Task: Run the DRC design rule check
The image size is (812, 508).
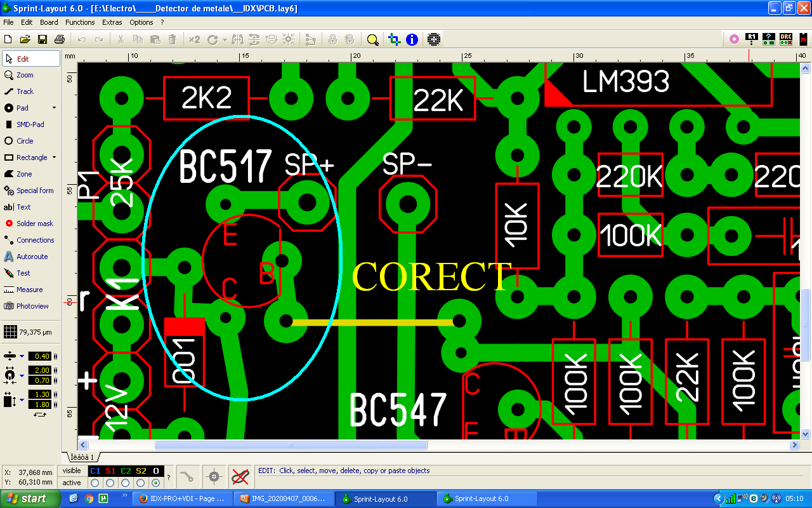Action: (786, 39)
